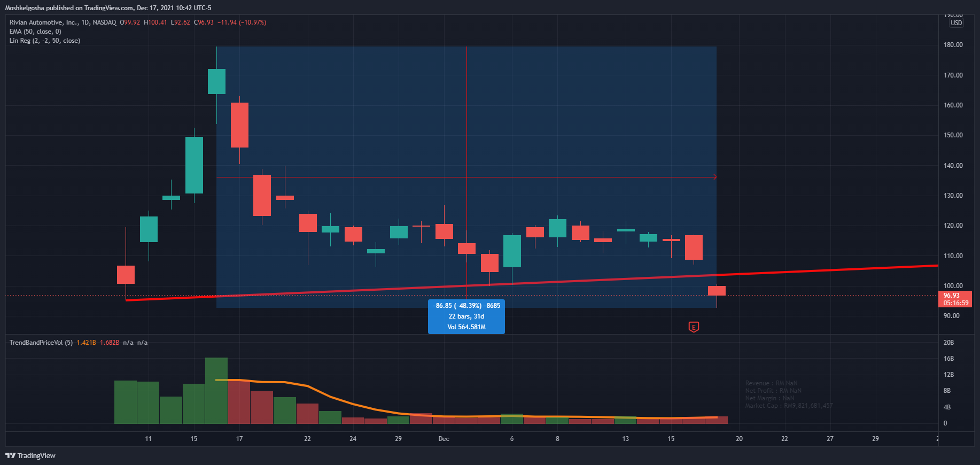Click the published-by header text line
980x465 pixels.
108,8
